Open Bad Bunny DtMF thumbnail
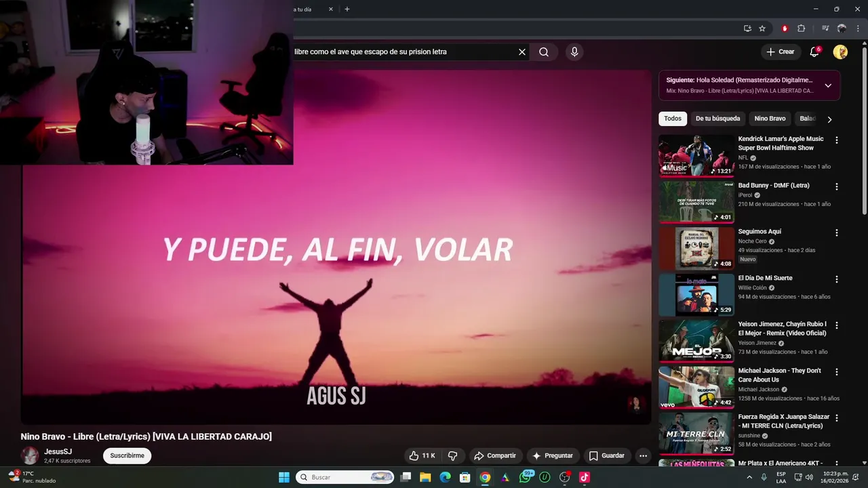The width and height of the screenshot is (868, 488). 696,201
